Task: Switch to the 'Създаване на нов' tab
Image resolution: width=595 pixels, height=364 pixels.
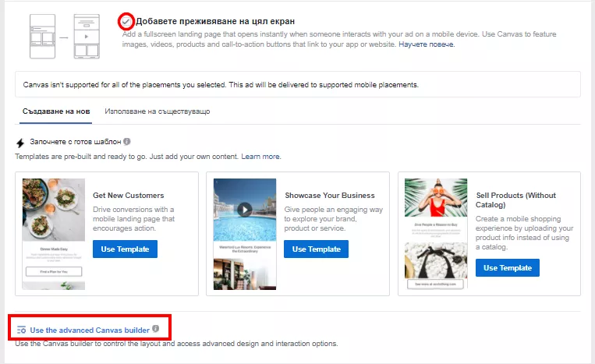Action: pyautogui.click(x=56, y=111)
